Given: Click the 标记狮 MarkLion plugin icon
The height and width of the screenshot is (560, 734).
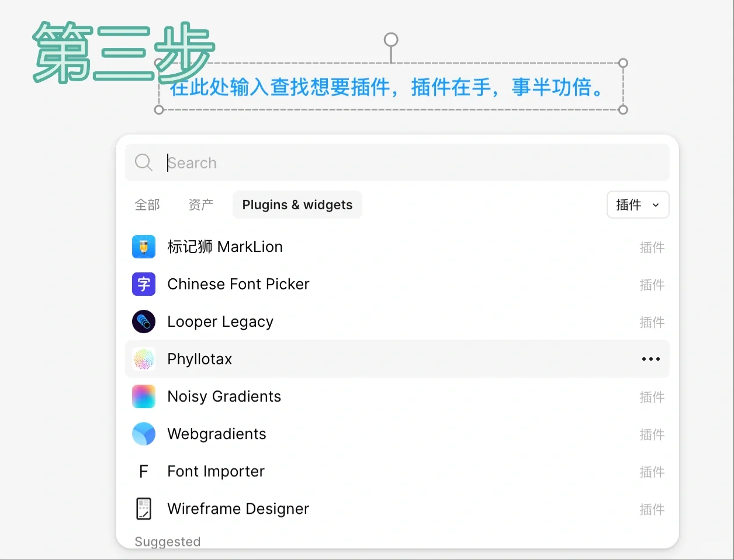Looking at the screenshot, I should [x=144, y=247].
